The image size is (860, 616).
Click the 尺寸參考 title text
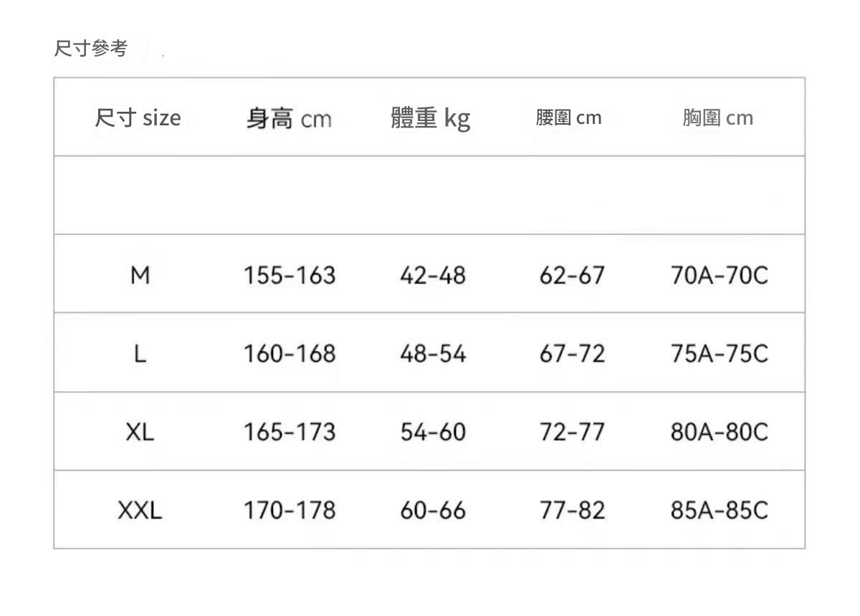pyautogui.click(x=91, y=49)
